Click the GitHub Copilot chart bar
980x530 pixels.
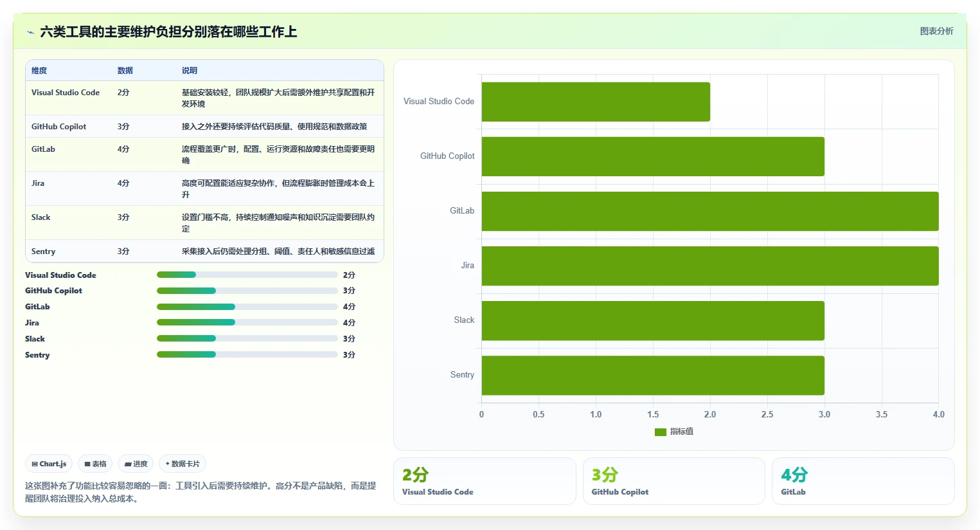(x=653, y=156)
